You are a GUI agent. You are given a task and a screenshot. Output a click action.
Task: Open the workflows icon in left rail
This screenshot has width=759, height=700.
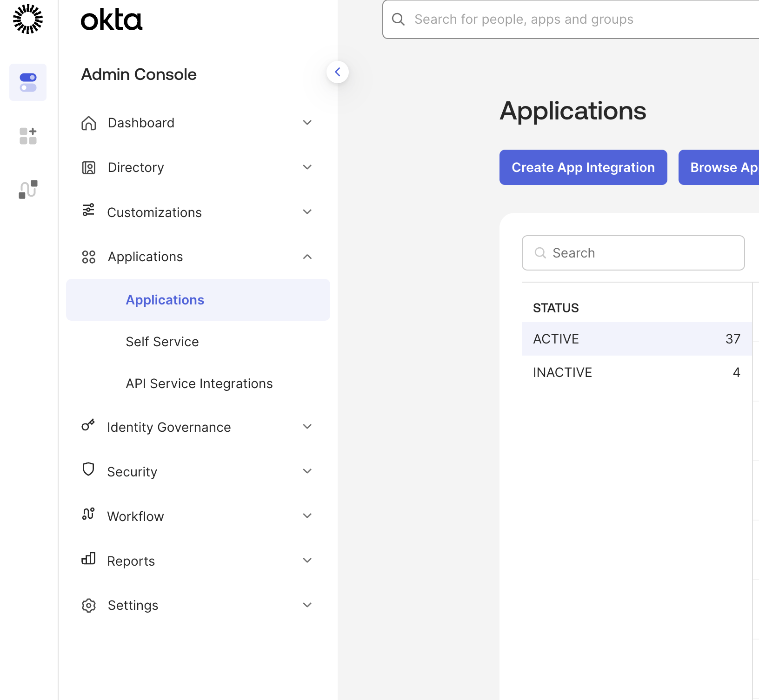tap(27, 189)
